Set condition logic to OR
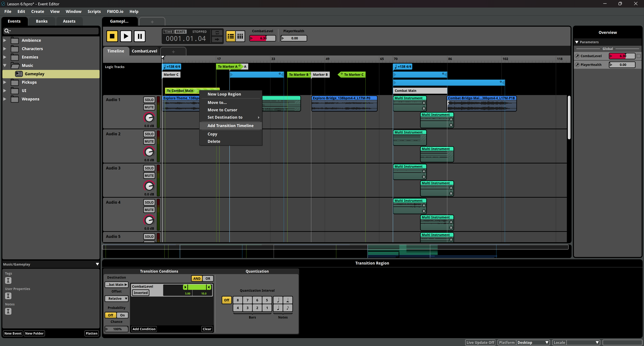Image resolution: width=644 pixels, height=346 pixels. tap(208, 278)
